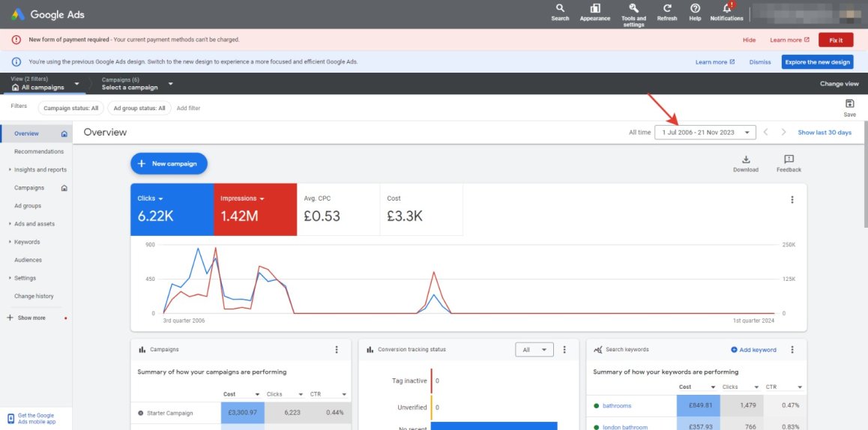This screenshot has width=868, height=430.
Task: Open Campaigns in the sidebar
Action: point(28,188)
